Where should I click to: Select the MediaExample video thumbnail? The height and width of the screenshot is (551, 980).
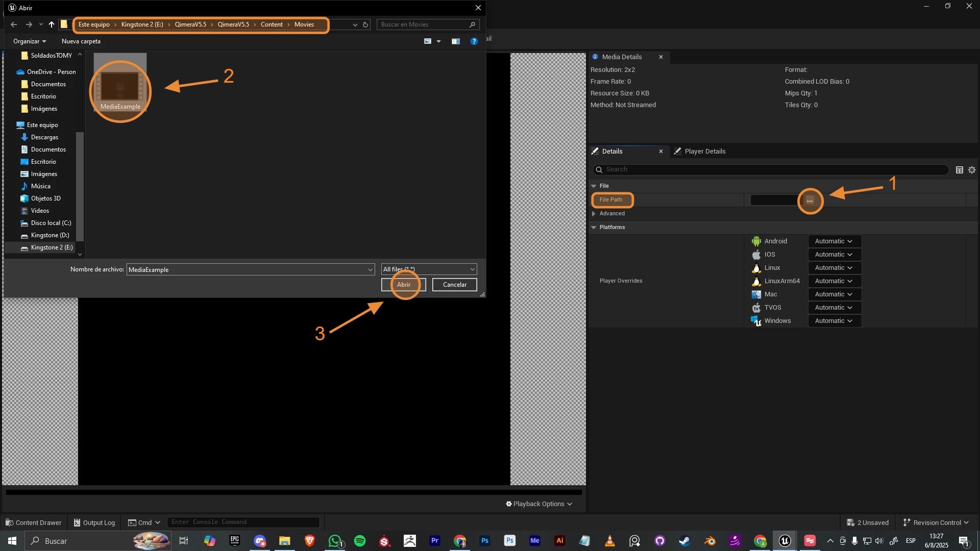[x=120, y=86]
